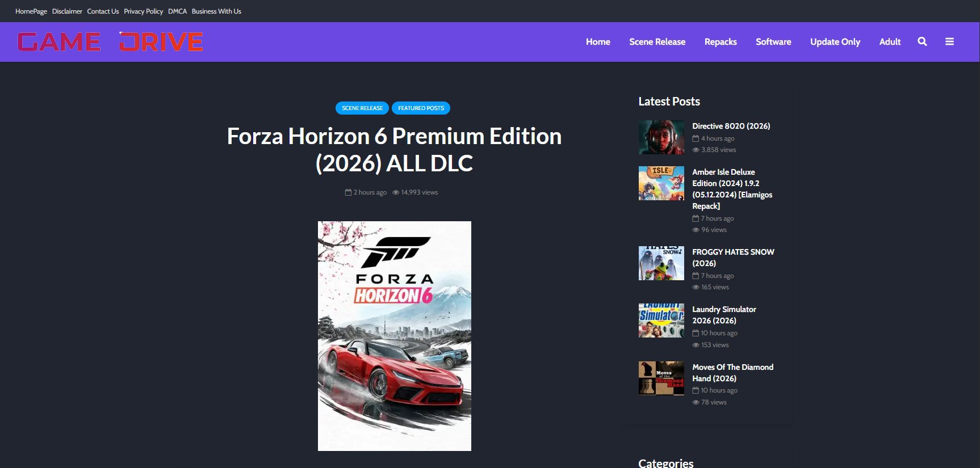This screenshot has height=468, width=980.
Task: Click the Forza Horizon 6 cover image
Action: tap(395, 336)
